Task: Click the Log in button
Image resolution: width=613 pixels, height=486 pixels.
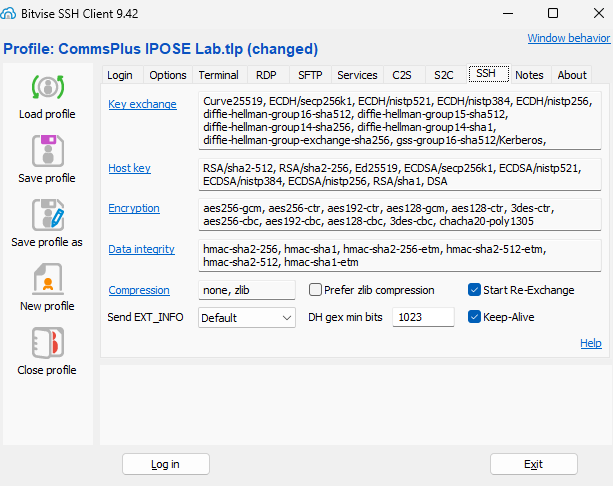Action: click(x=166, y=464)
